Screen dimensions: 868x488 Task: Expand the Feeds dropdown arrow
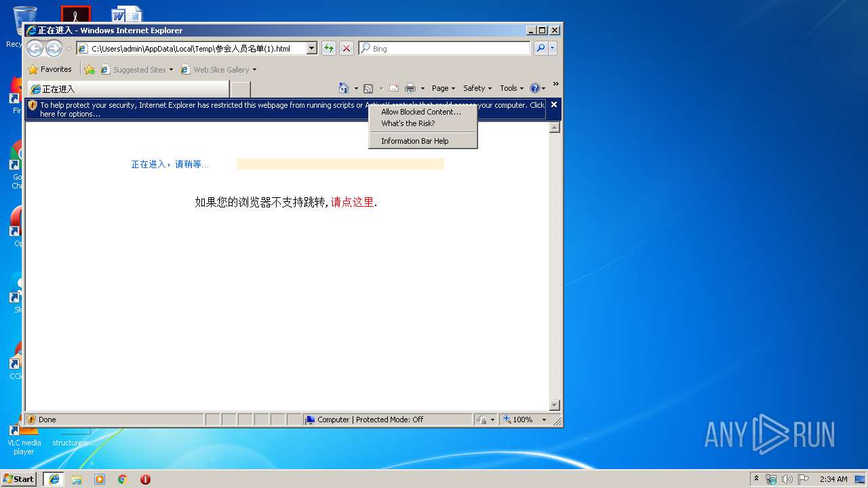pos(381,88)
